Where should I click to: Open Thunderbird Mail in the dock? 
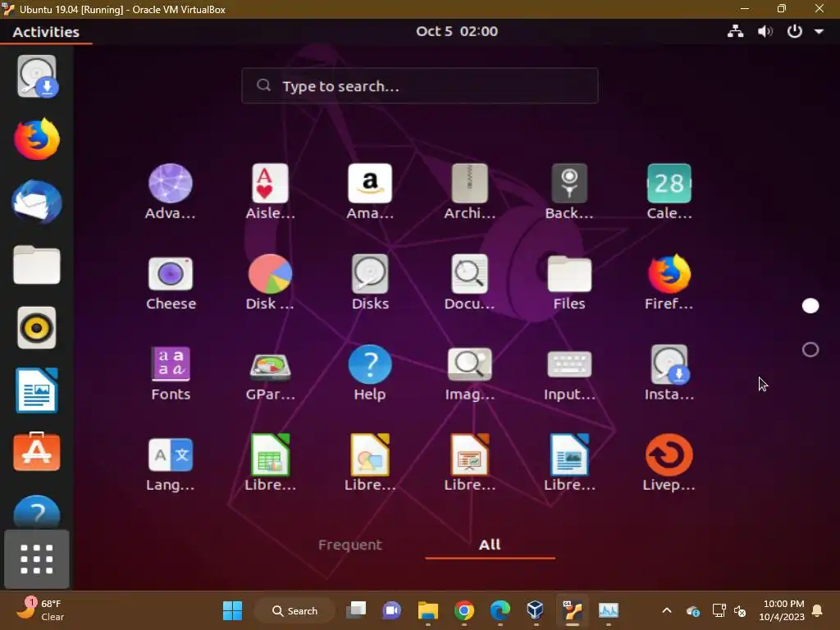37,202
